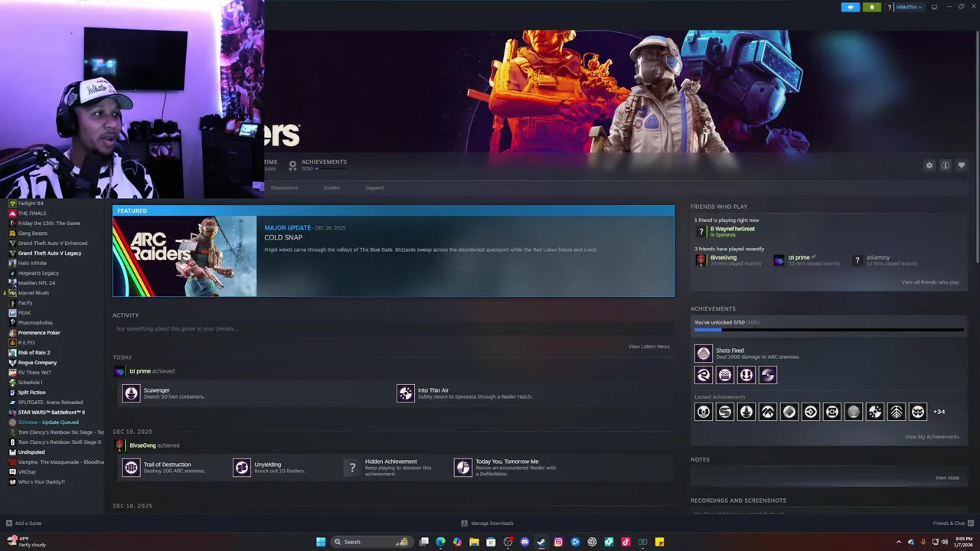Click the Say something about this game field
The width and height of the screenshot is (980, 551).
pyautogui.click(x=394, y=329)
